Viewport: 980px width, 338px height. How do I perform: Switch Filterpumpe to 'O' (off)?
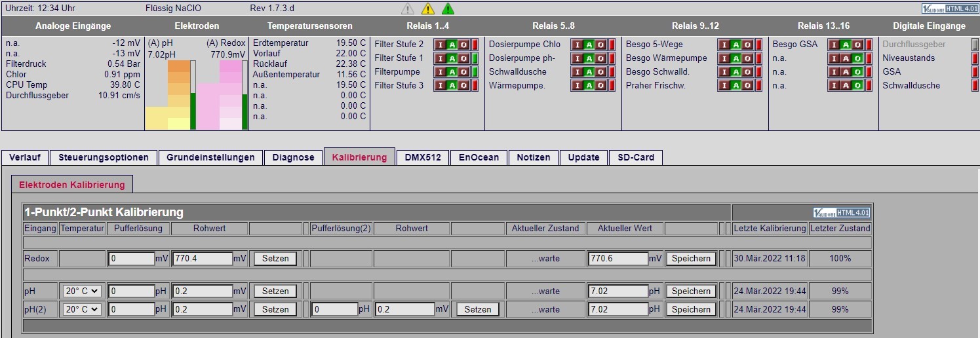click(x=464, y=72)
